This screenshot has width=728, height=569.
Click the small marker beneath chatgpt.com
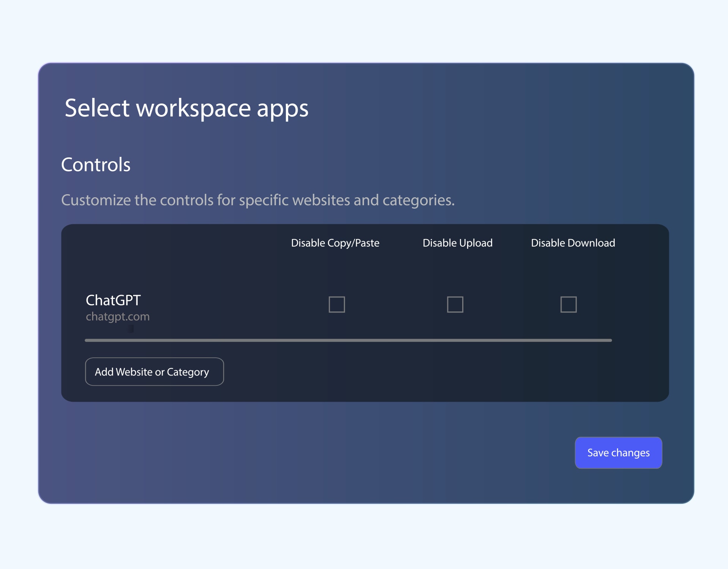click(x=130, y=330)
